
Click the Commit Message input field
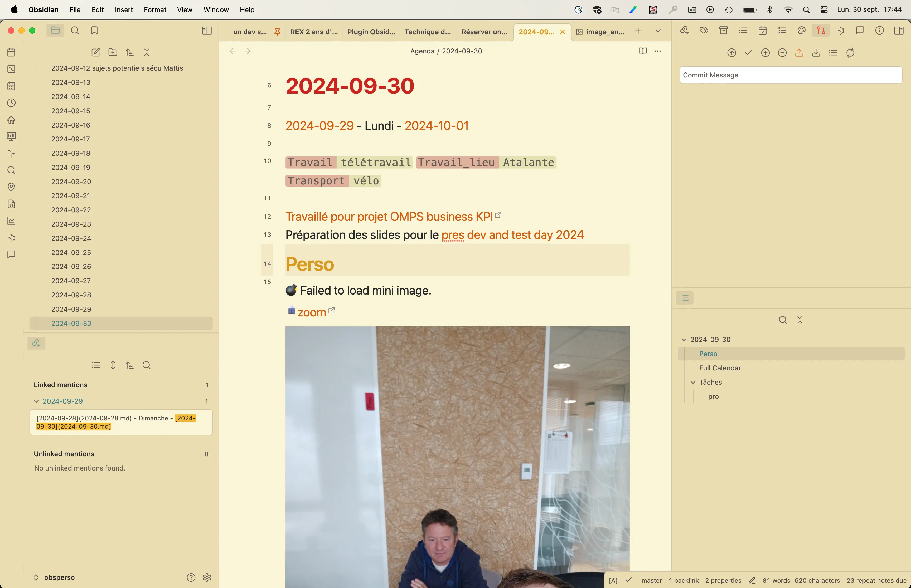point(791,75)
